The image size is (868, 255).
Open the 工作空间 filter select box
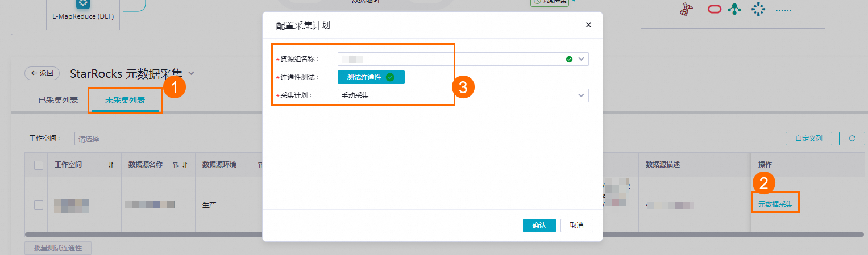(x=168, y=139)
